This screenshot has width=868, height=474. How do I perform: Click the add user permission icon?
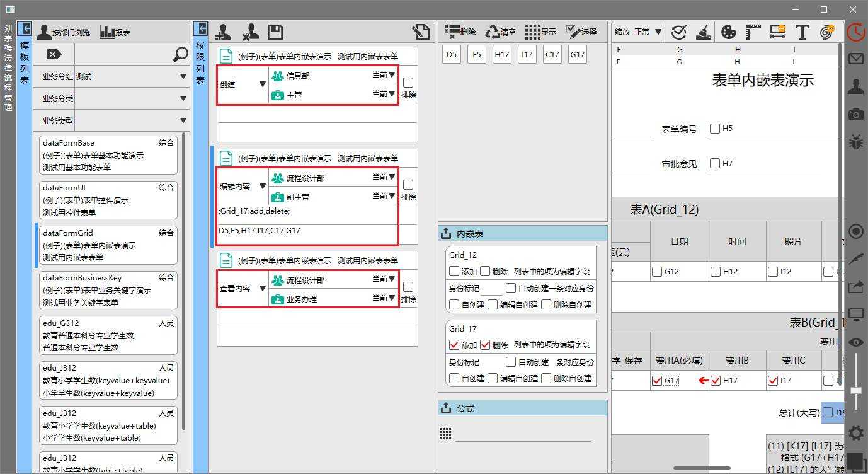click(223, 32)
